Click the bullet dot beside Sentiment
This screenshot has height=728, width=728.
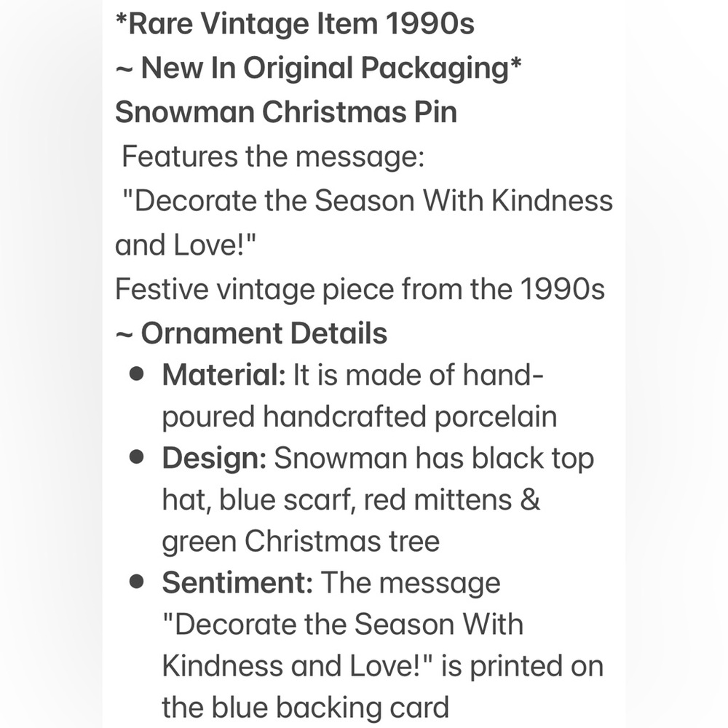(x=137, y=582)
